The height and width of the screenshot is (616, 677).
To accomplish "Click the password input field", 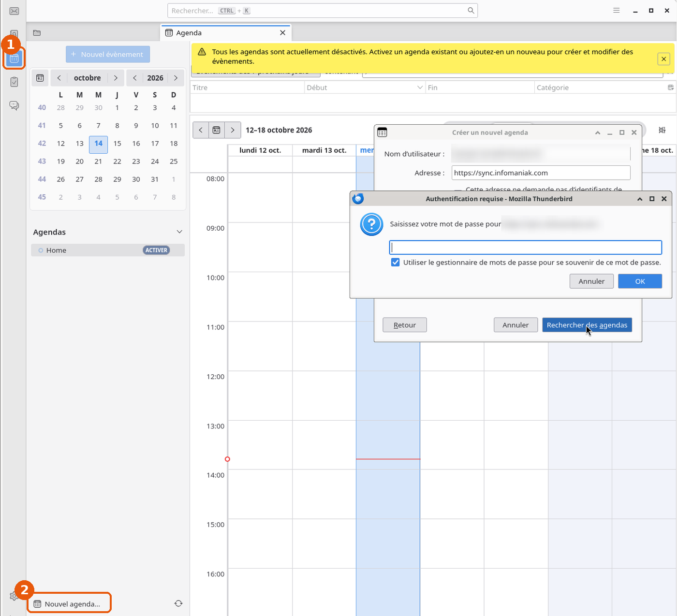I will click(x=525, y=248).
